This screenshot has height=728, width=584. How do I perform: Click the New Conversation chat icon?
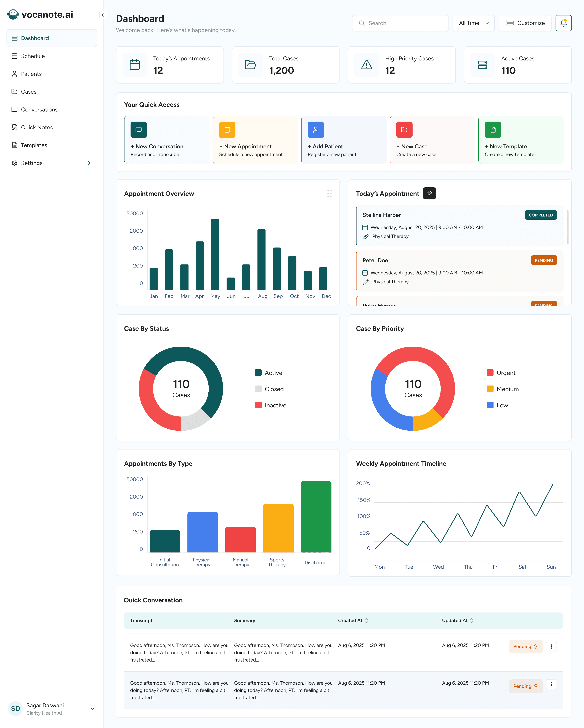[x=139, y=130]
